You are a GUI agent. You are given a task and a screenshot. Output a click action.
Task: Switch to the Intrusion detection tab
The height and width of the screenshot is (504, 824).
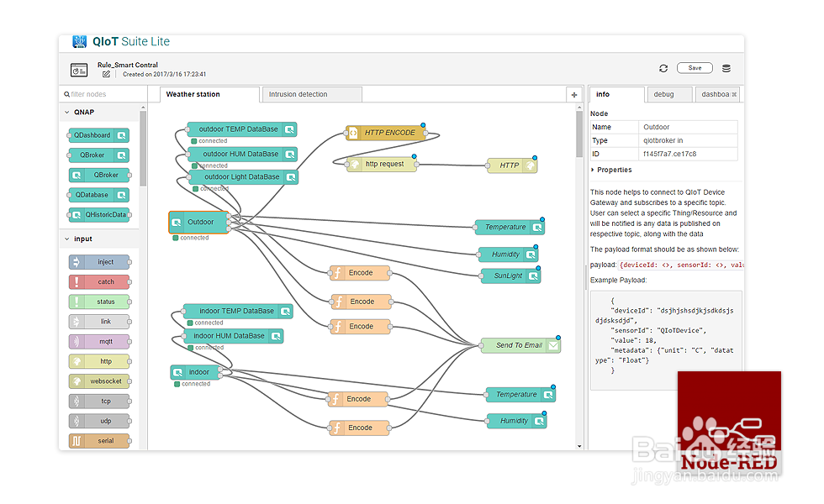312,94
